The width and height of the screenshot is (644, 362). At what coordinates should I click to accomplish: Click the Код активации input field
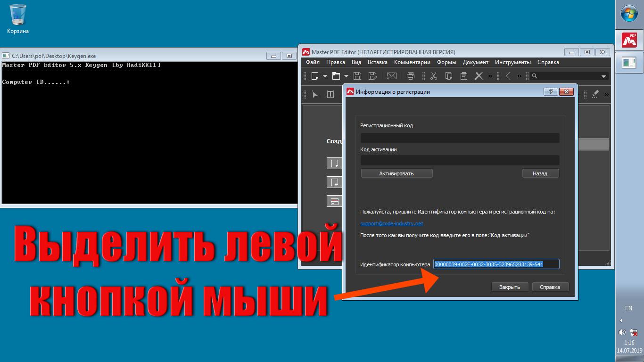tap(460, 160)
